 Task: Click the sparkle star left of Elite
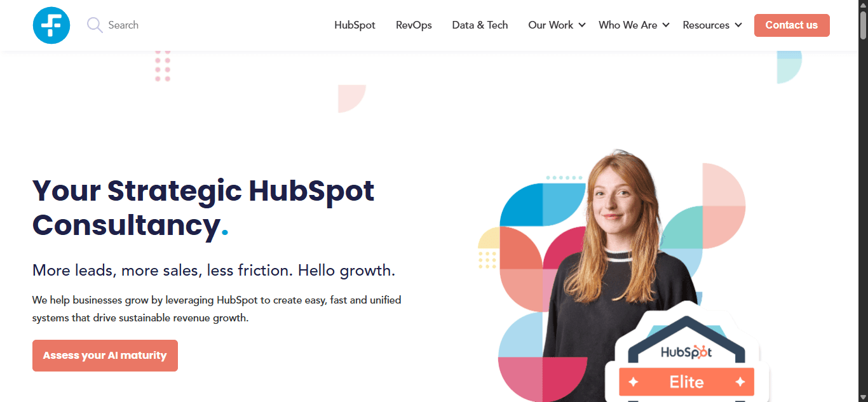click(x=634, y=382)
